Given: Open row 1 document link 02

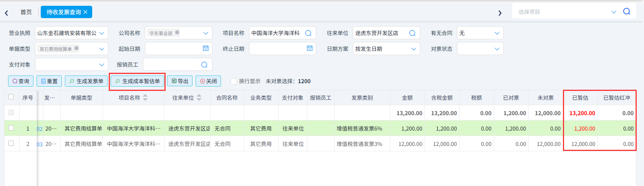Looking at the screenshot, I should pyautogui.click(x=40, y=129).
